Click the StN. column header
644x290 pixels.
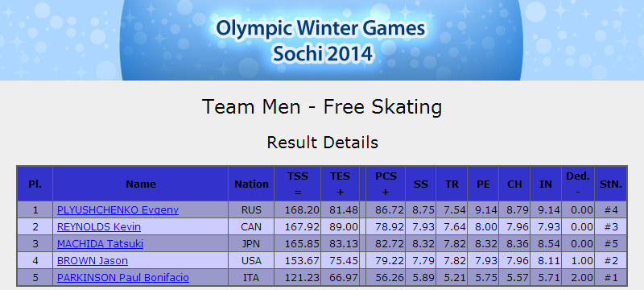click(611, 184)
